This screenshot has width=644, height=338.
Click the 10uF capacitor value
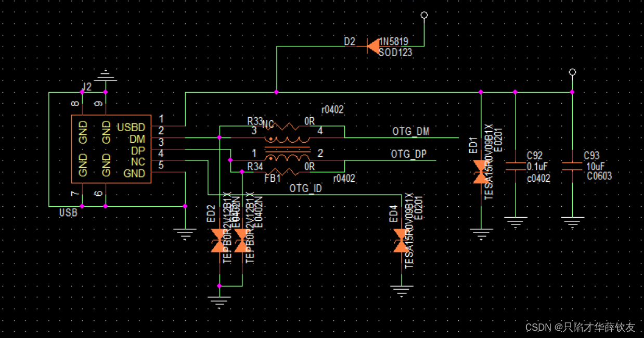tap(596, 166)
